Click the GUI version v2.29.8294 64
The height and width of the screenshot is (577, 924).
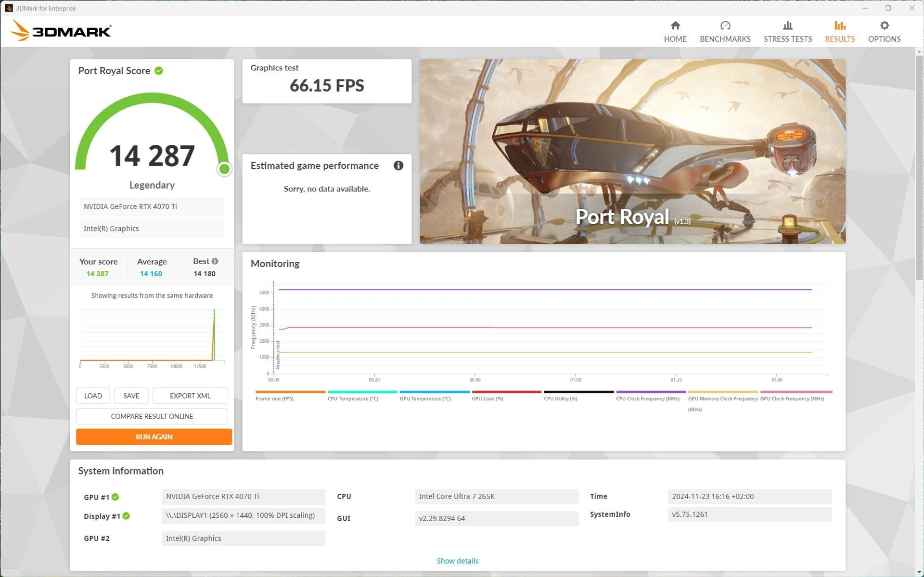click(x=497, y=518)
